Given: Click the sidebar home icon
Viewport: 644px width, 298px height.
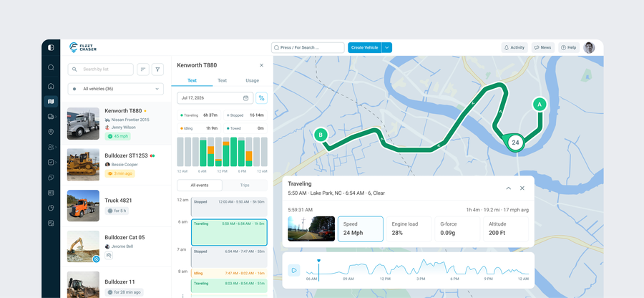Looking at the screenshot, I should click(51, 86).
